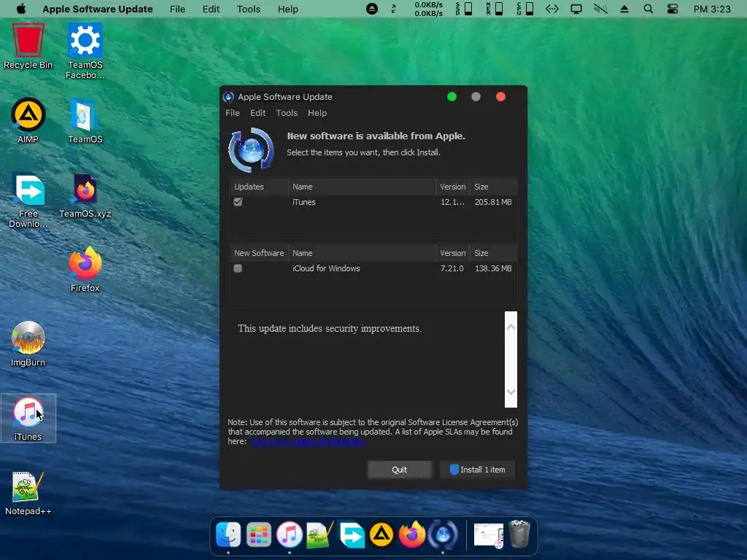The width and height of the screenshot is (747, 560).
Task: Open the Apple logo menu
Action: pyautogui.click(x=21, y=9)
